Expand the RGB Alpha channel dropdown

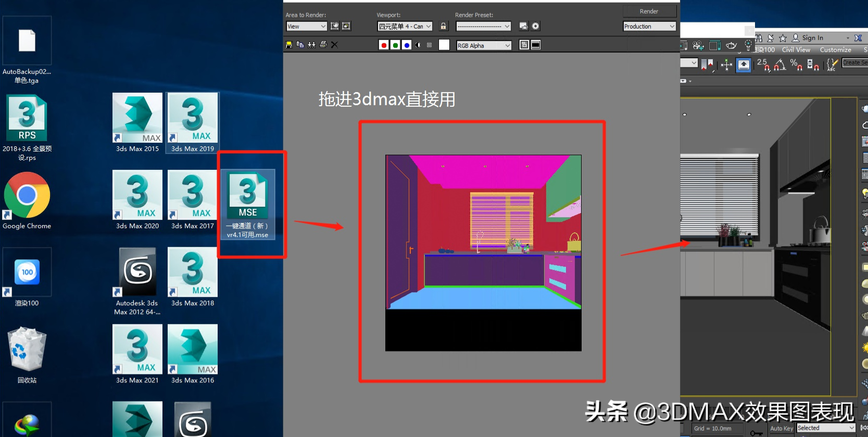point(484,45)
